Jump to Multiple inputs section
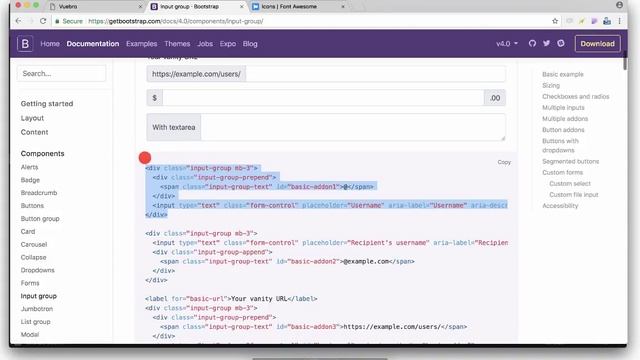This screenshot has height=360, width=640. tap(563, 107)
